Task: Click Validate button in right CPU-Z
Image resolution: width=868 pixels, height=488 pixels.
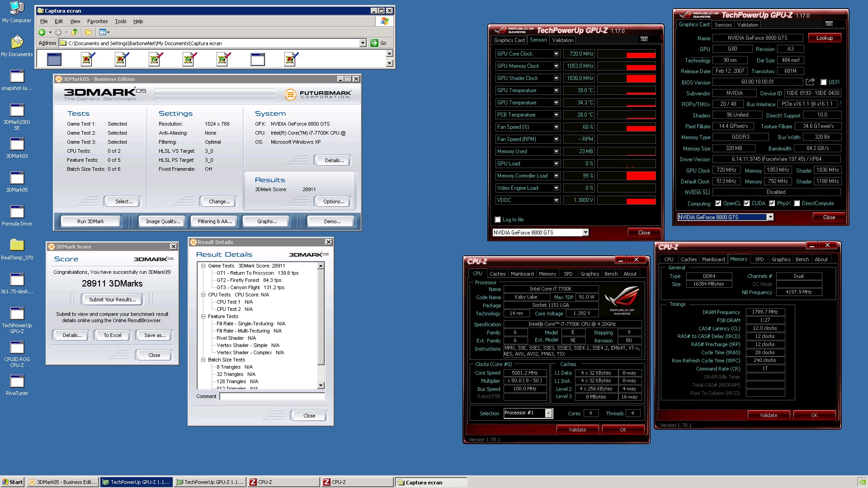Action: point(768,415)
